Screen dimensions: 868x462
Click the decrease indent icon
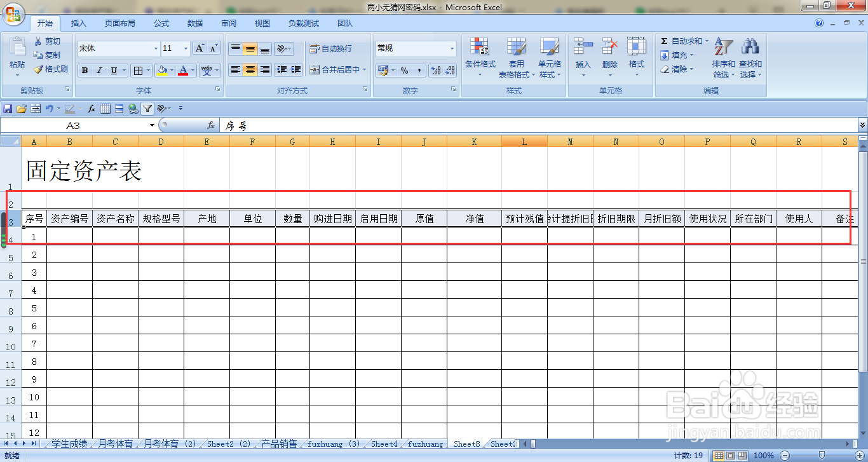281,70
